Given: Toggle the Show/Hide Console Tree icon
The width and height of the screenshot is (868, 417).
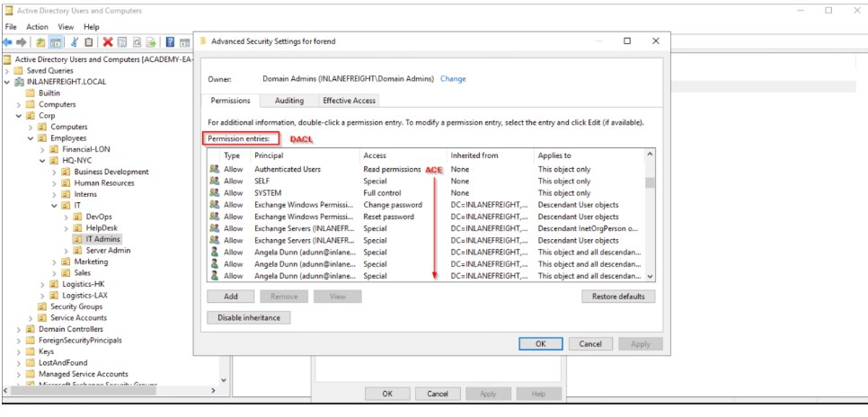Looking at the screenshot, I should click(56, 42).
